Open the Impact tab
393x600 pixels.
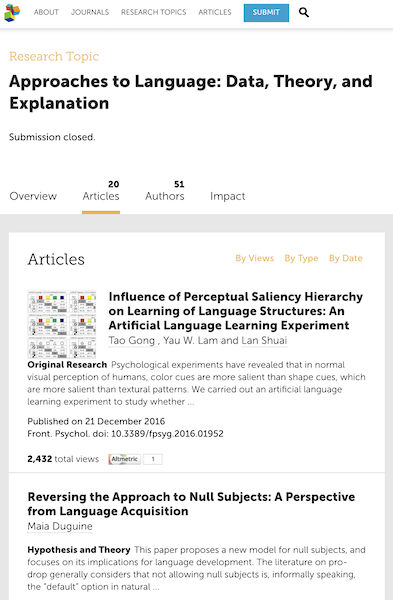click(x=228, y=196)
